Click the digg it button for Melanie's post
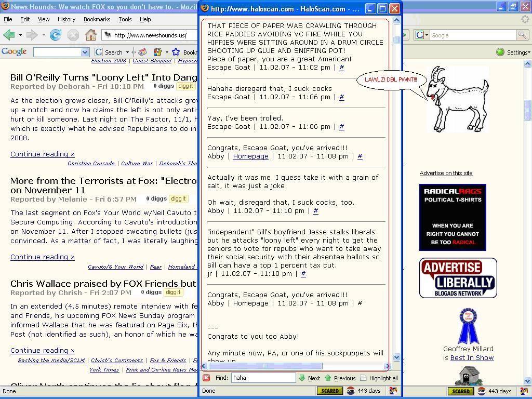Image resolution: width=532 pixels, height=399 pixels. click(178, 198)
